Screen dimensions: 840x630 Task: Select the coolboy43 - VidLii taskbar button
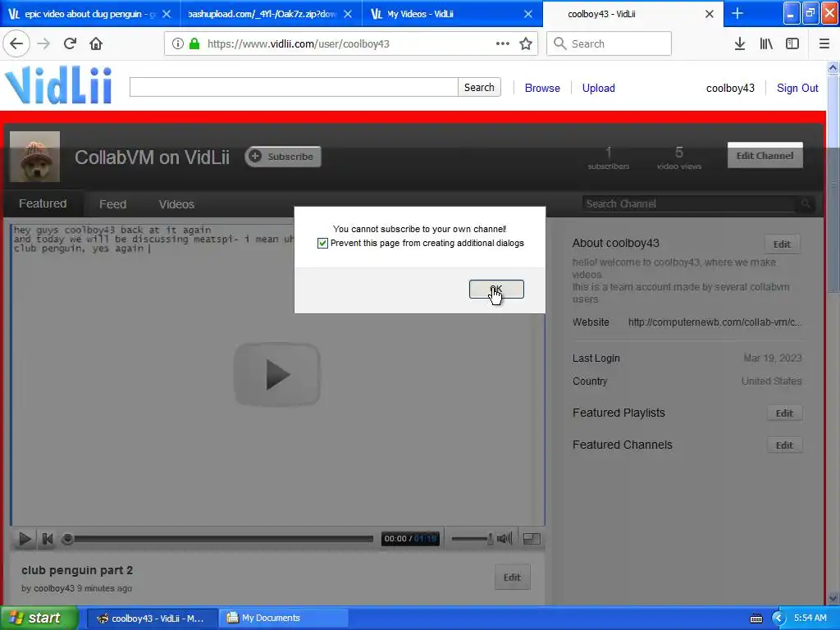pyautogui.click(x=151, y=618)
